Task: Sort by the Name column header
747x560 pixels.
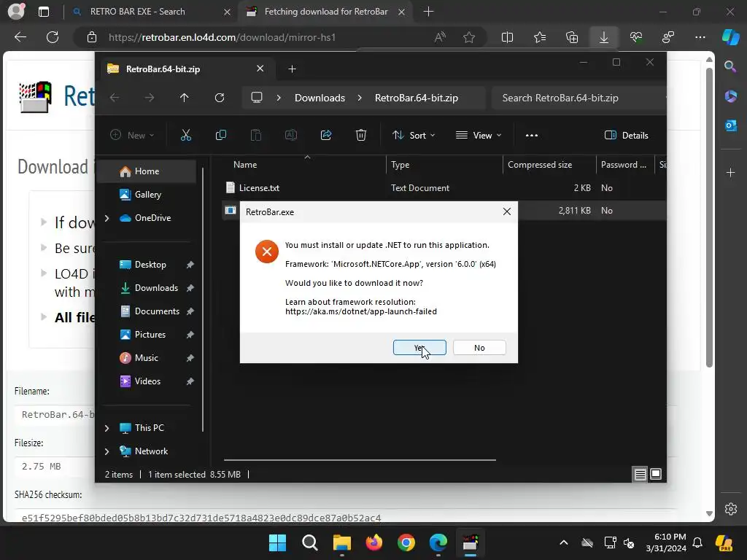Action: click(x=305, y=165)
